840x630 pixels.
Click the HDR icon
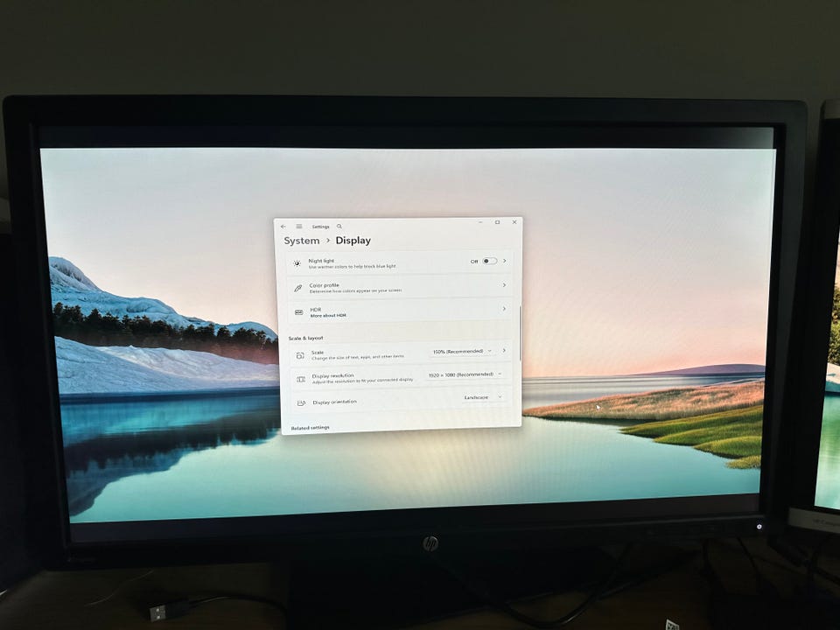tap(299, 311)
